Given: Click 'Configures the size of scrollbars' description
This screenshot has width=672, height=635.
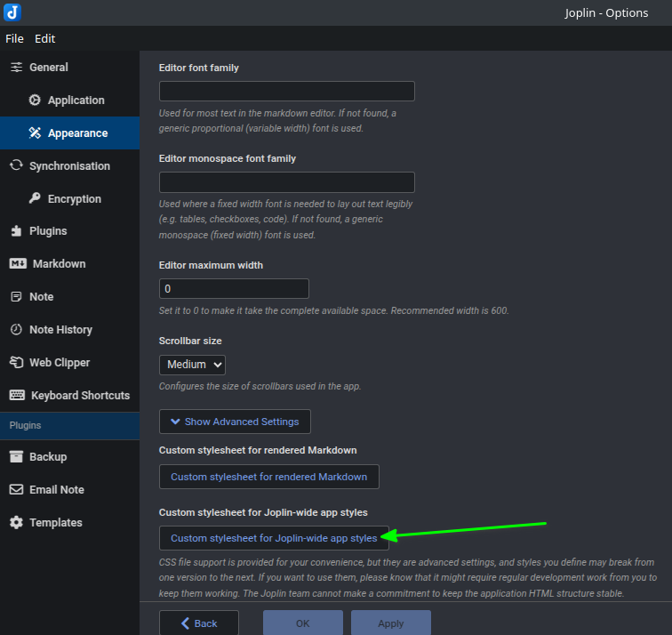Looking at the screenshot, I should point(260,386).
